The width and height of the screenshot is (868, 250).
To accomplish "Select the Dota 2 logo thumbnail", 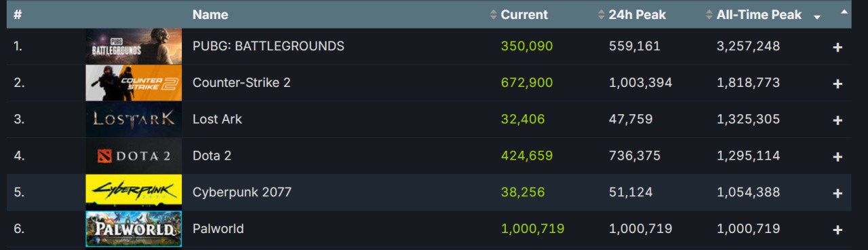I will 134,156.
